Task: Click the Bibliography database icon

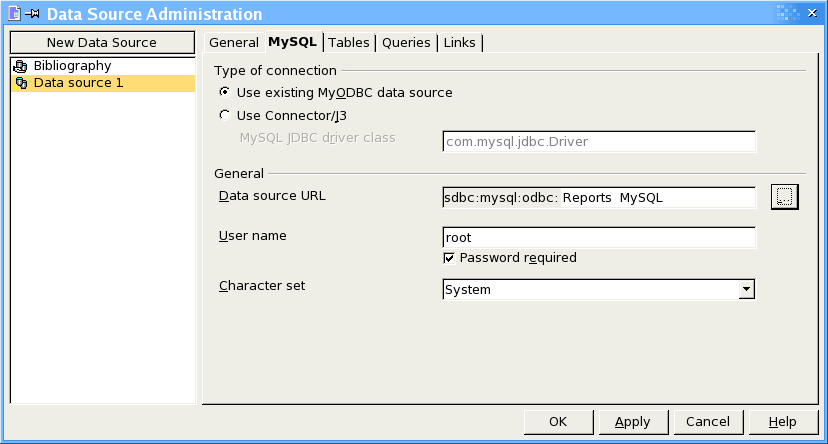Action: [x=20, y=66]
